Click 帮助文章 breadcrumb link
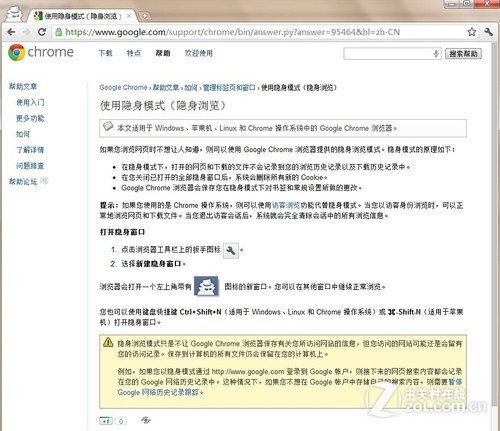This screenshot has width=500, height=431. [166, 88]
